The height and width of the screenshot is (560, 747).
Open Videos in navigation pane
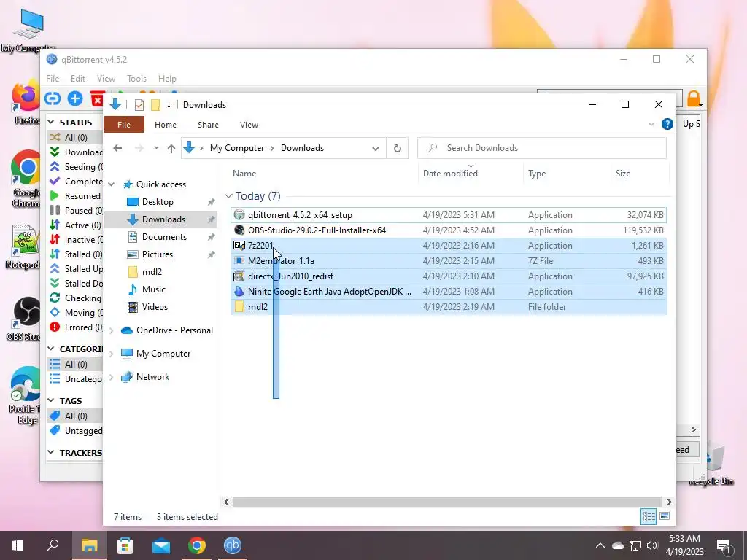point(155,307)
